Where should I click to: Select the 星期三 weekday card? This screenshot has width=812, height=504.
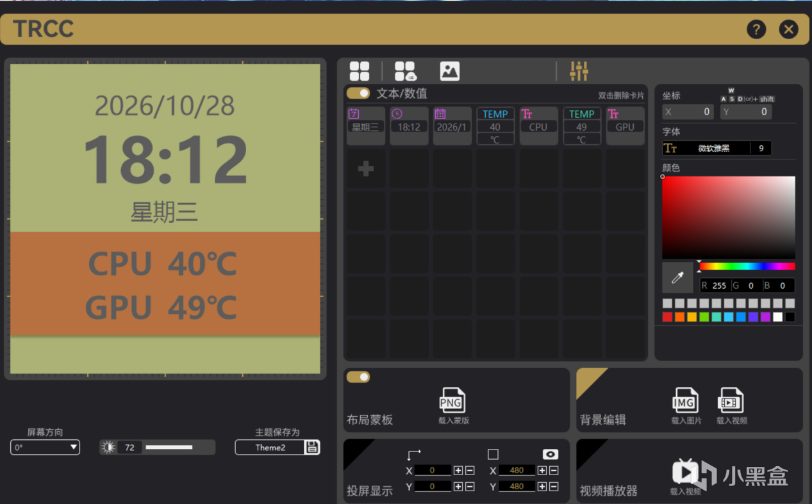[366, 126]
